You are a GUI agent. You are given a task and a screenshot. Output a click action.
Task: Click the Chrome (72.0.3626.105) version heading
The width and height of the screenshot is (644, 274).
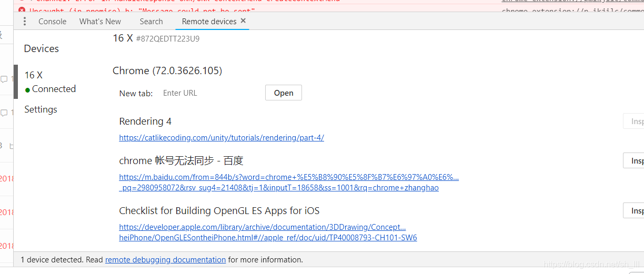coord(167,70)
